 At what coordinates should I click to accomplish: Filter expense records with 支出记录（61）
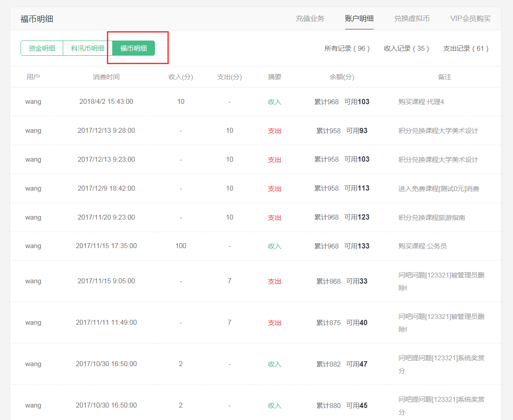(466, 49)
